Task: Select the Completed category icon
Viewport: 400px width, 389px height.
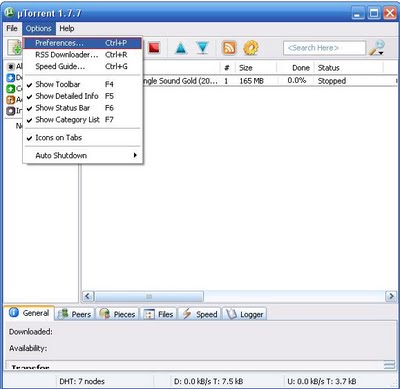Action: pyautogui.click(x=11, y=89)
